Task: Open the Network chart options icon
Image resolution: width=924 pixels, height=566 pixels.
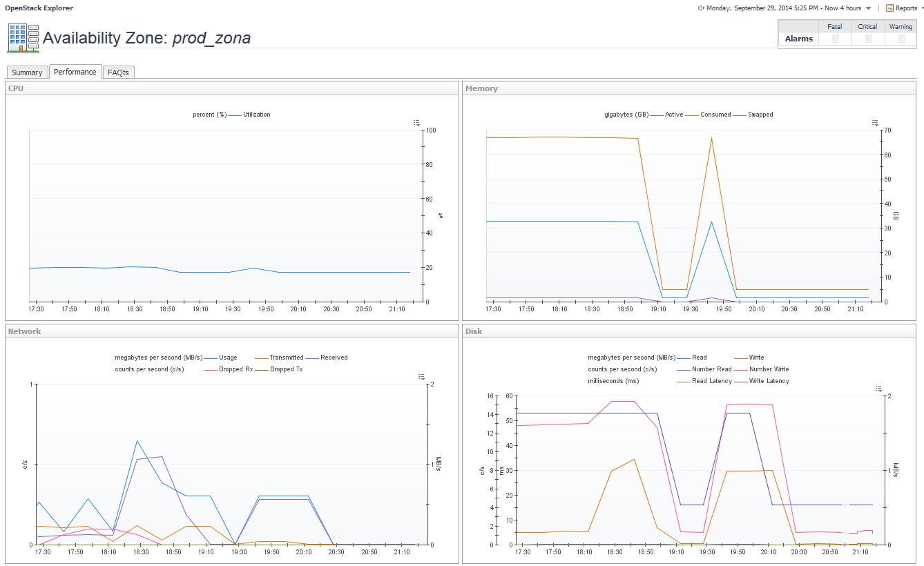Action: pyautogui.click(x=421, y=377)
